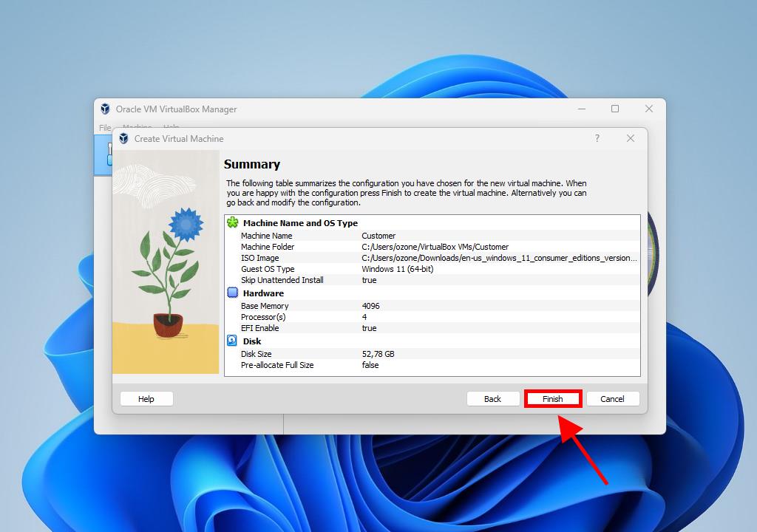Select the ISO Image row
The width and height of the screenshot is (757, 532).
(x=432, y=258)
